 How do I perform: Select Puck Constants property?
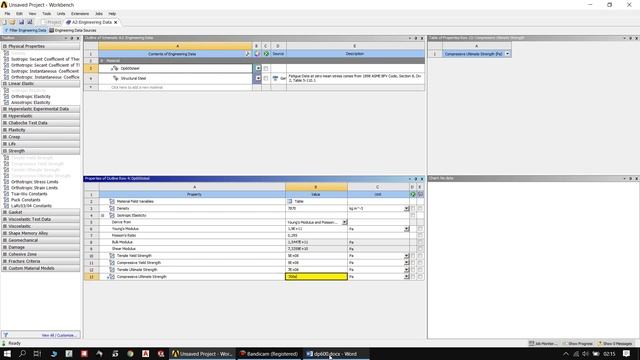coord(26,200)
